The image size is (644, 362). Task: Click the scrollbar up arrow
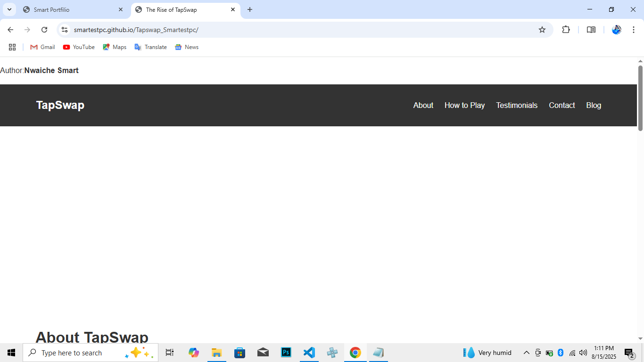[640, 61]
